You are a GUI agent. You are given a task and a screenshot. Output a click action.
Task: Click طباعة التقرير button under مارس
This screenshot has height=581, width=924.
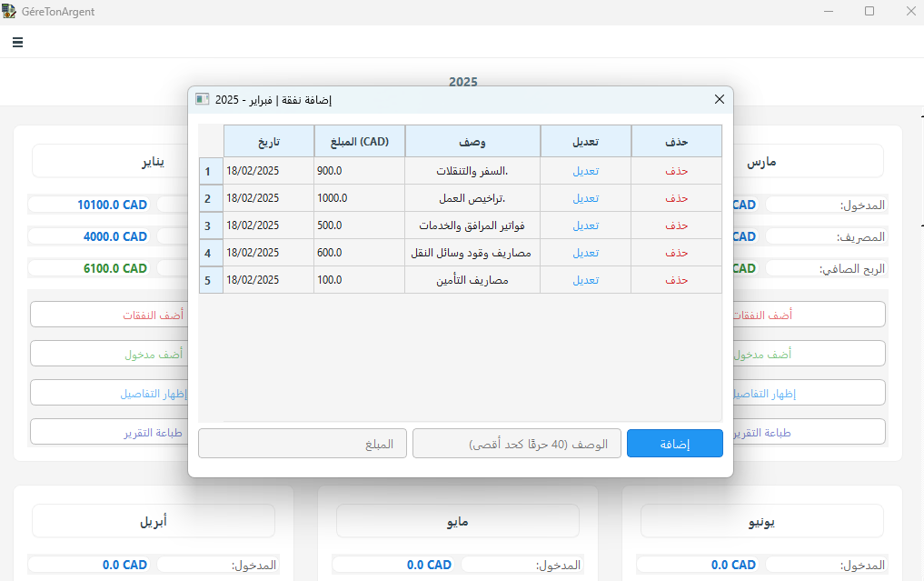(809, 432)
